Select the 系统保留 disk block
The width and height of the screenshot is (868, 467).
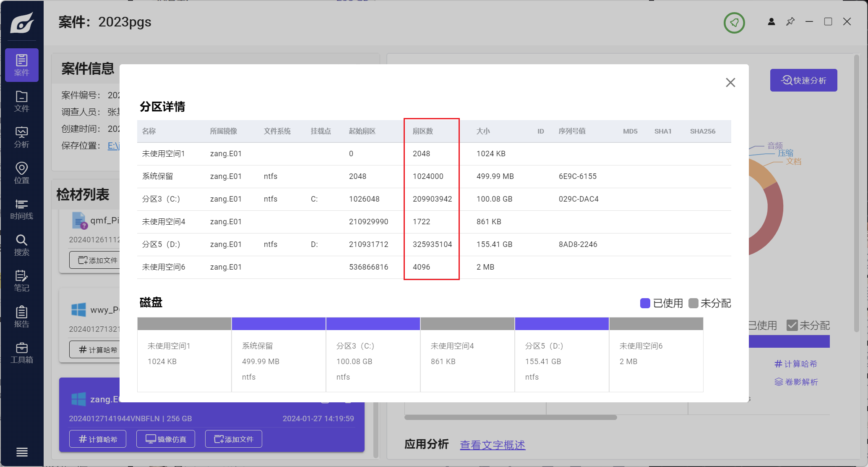pyautogui.click(x=279, y=355)
